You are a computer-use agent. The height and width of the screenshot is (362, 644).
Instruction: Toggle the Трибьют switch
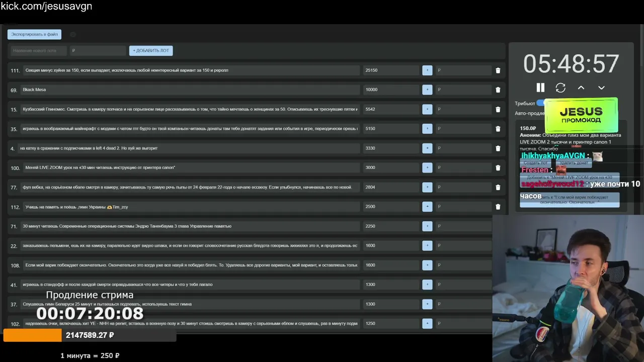(x=540, y=103)
